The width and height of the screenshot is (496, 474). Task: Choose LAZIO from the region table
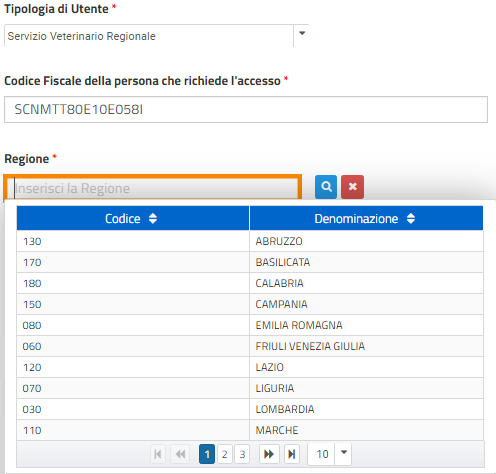point(250,367)
